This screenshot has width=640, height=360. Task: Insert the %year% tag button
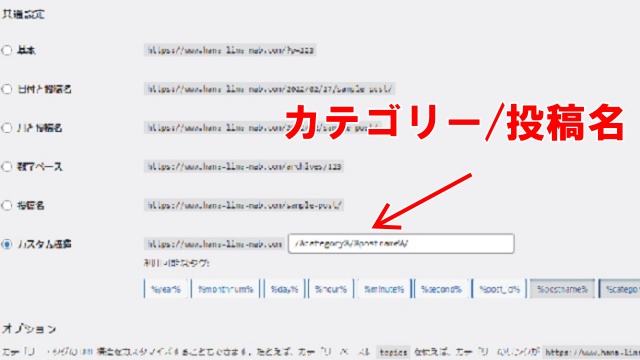point(166,289)
